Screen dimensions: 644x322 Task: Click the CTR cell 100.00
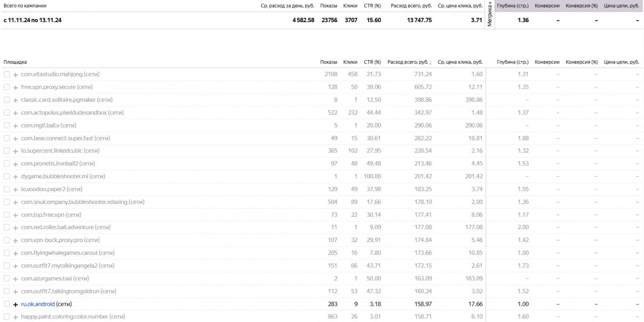point(372,176)
